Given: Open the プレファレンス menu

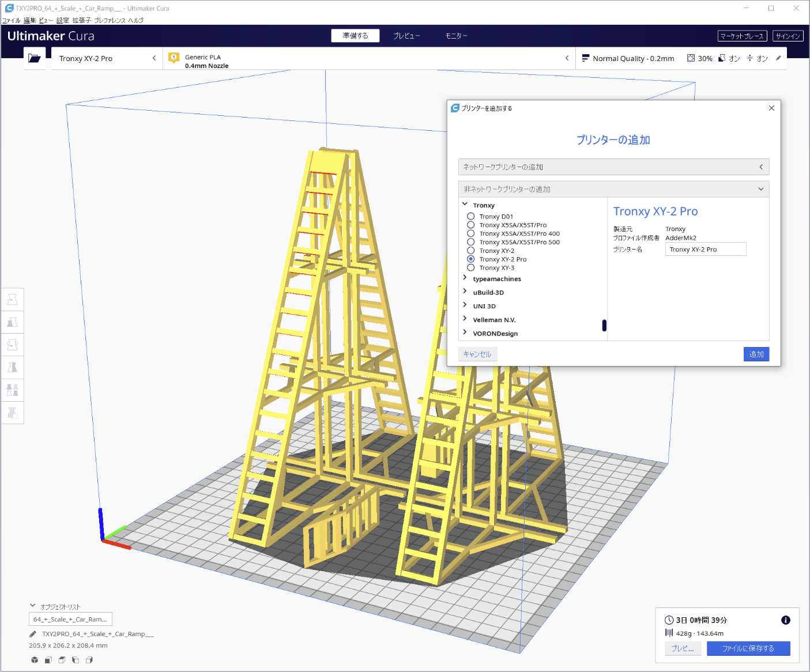Looking at the screenshot, I should point(110,20).
